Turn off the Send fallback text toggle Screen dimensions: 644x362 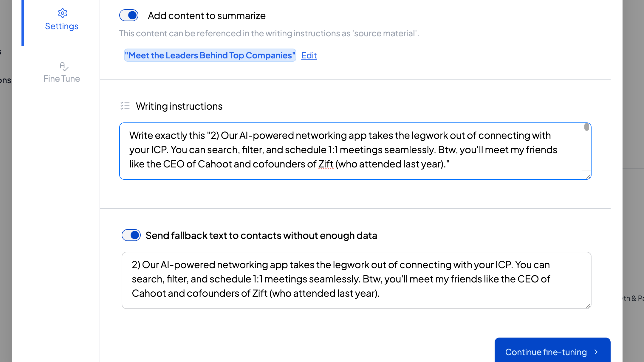coord(131,235)
